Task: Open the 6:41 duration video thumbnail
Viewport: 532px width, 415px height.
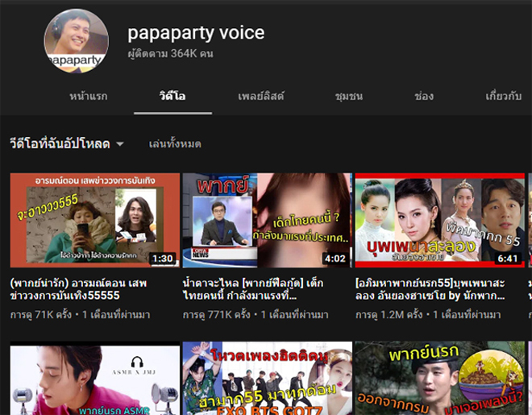Action: pos(439,220)
